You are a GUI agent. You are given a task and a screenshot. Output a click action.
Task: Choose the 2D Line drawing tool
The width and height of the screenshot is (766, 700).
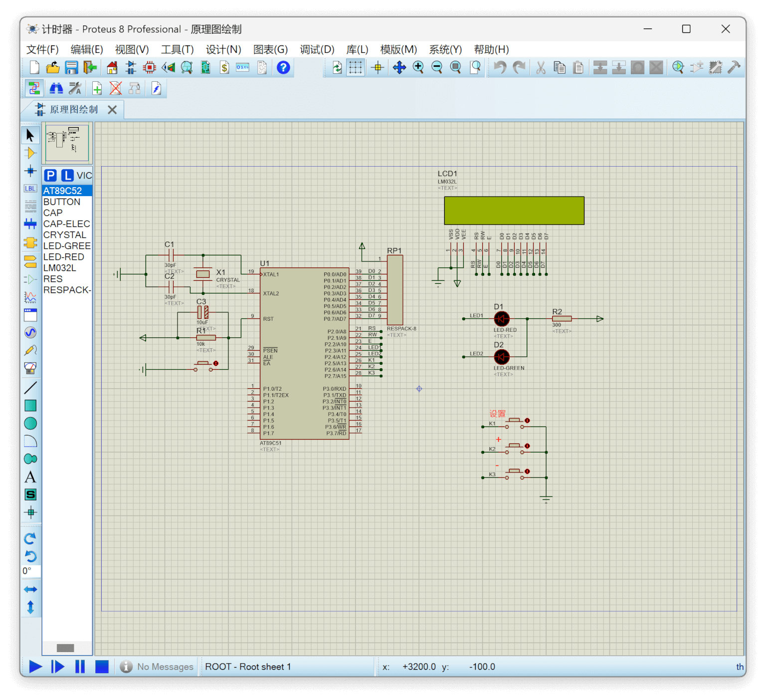point(30,388)
